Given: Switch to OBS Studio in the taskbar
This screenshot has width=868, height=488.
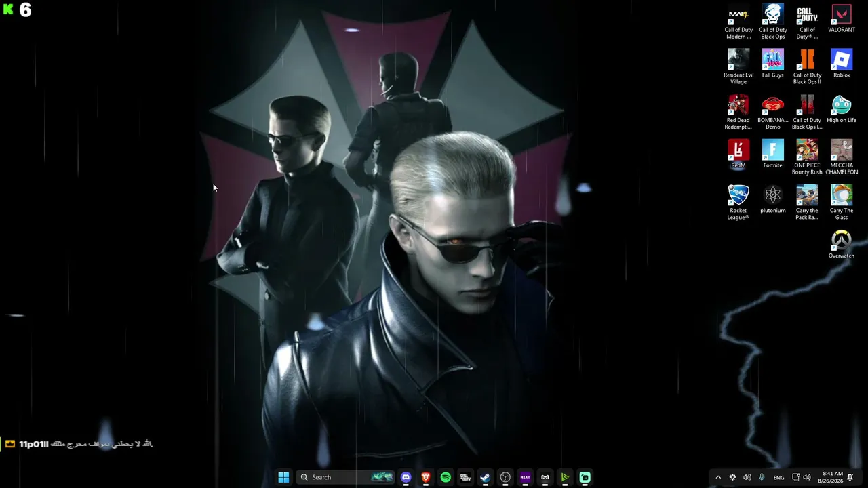Looking at the screenshot, I should [505, 477].
